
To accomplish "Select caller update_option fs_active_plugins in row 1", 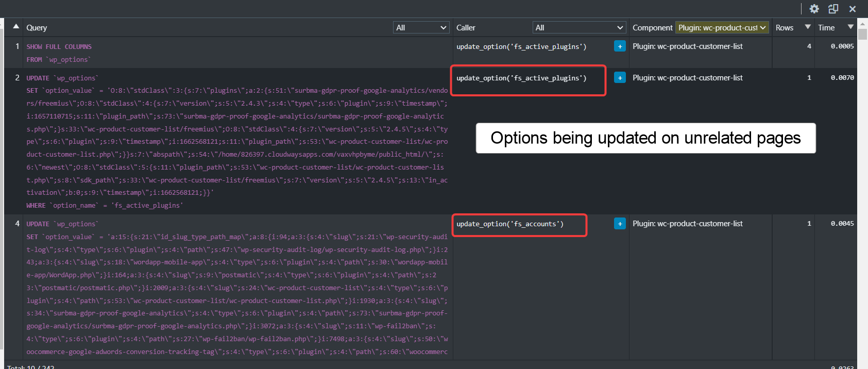I will pos(521,47).
